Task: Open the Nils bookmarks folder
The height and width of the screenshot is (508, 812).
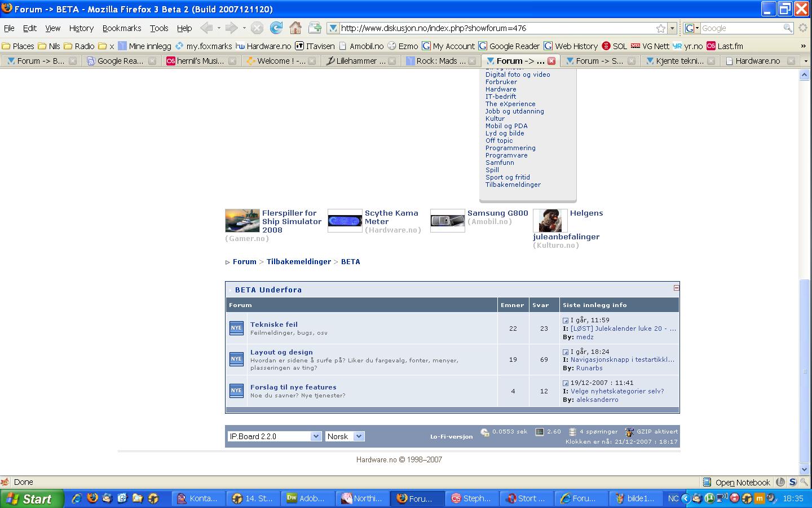Action: tap(49, 46)
